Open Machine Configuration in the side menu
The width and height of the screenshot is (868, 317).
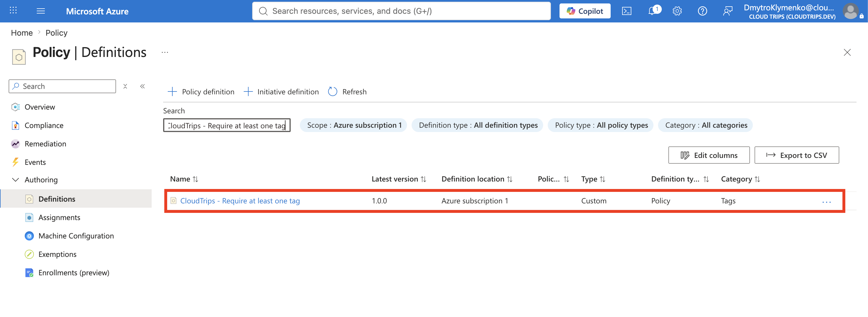coord(76,236)
